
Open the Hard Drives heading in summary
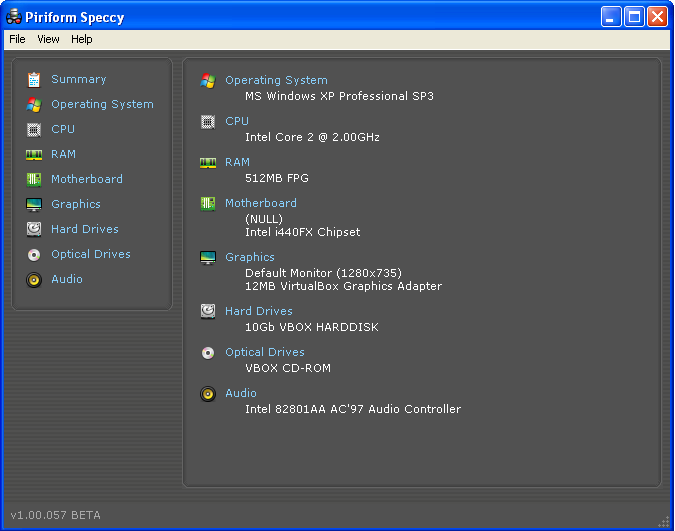pyautogui.click(x=259, y=312)
